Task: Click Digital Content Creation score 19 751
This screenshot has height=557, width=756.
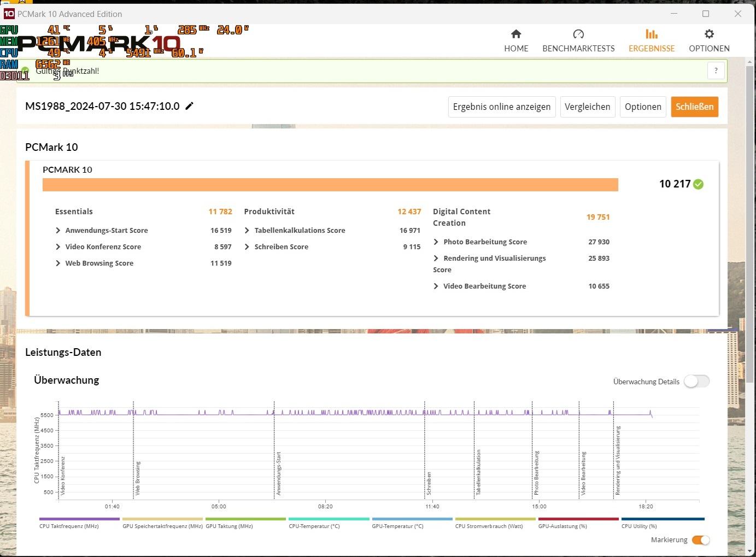Action: click(x=598, y=217)
